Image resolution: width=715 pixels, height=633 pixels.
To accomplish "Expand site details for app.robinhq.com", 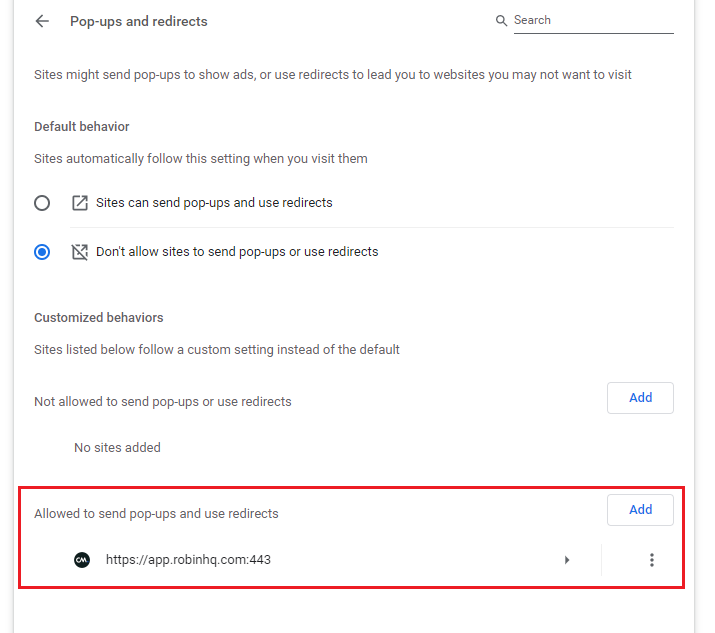I will click(567, 560).
